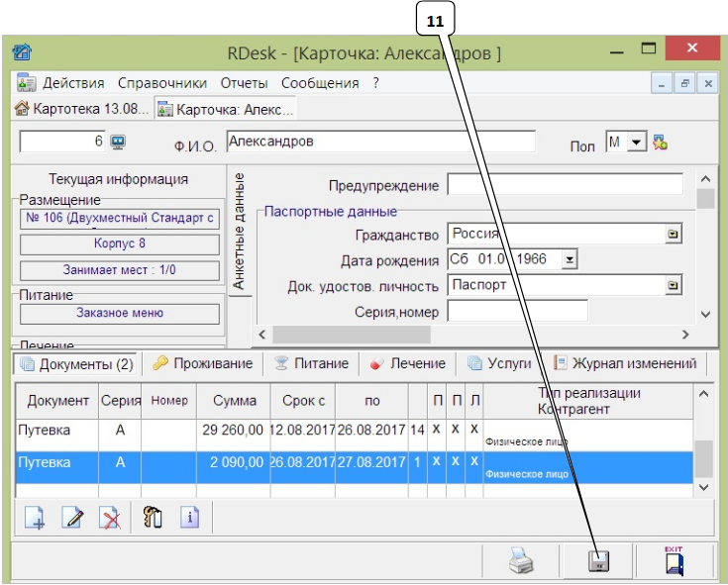This screenshot has width=728, height=585.
Task: Click the edit document pencil icon
Action: (72, 518)
